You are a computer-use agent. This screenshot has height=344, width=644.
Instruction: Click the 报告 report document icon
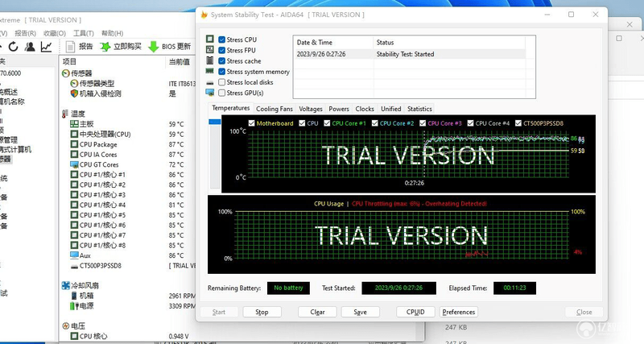[x=71, y=47]
